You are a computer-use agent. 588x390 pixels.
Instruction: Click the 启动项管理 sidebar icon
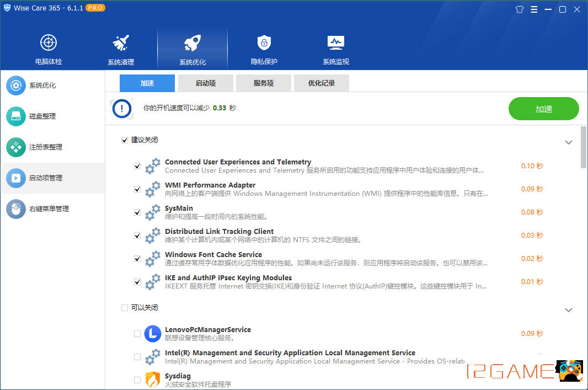pos(16,178)
